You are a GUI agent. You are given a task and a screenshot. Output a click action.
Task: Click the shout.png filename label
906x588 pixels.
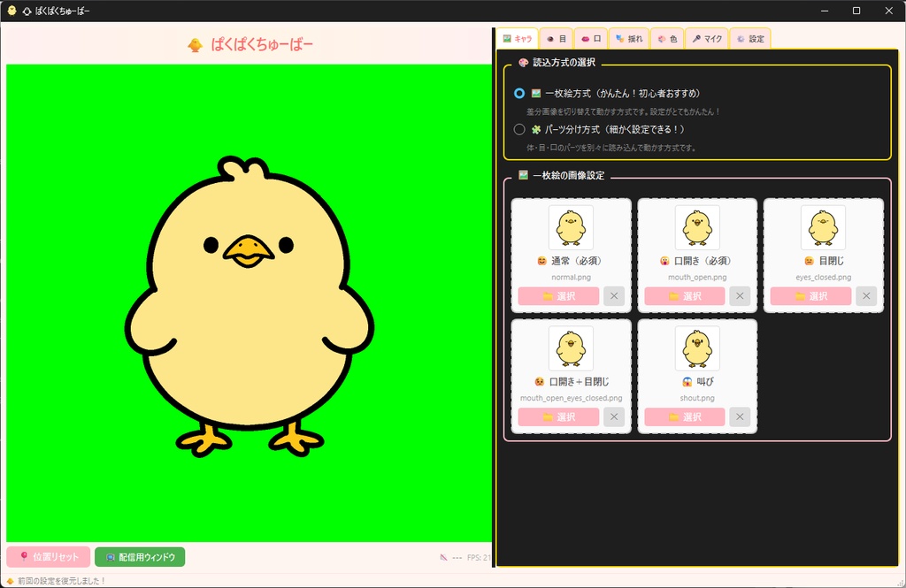click(x=697, y=398)
